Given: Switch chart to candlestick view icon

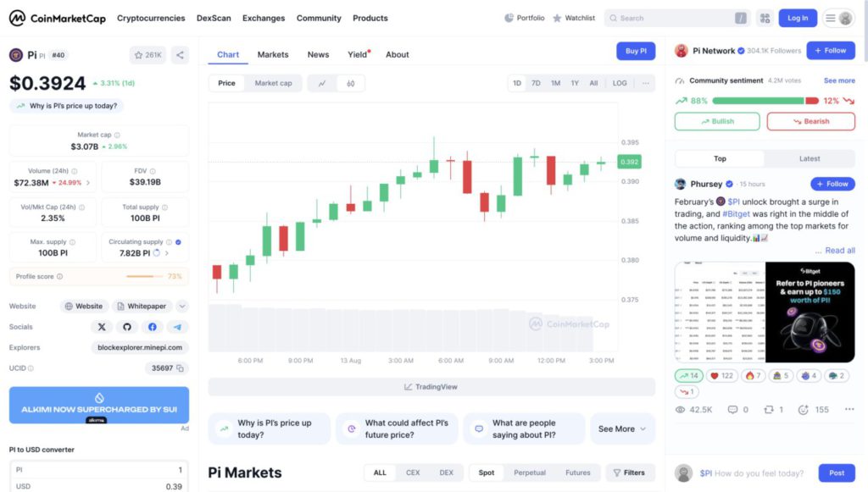Looking at the screenshot, I should pos(350,83).
